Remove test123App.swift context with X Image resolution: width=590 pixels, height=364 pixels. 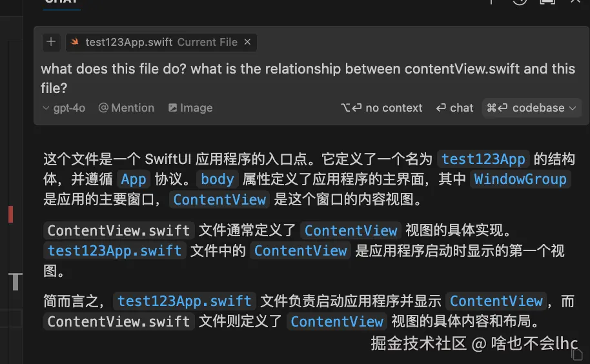click(247, 42)
